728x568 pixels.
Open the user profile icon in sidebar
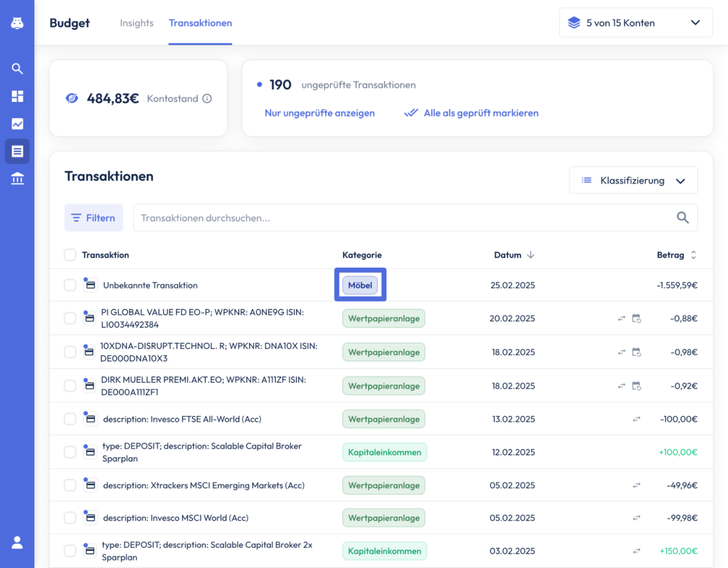pyautogui.click(x=17, y=542)
